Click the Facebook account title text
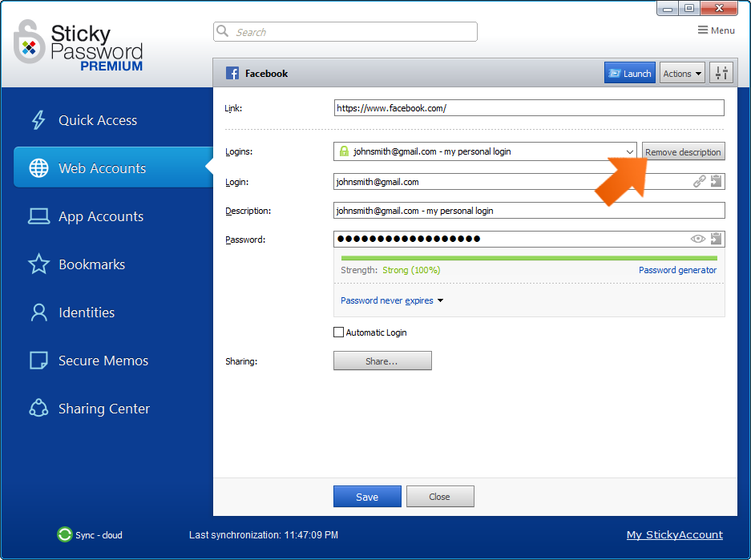 (266, 73)
